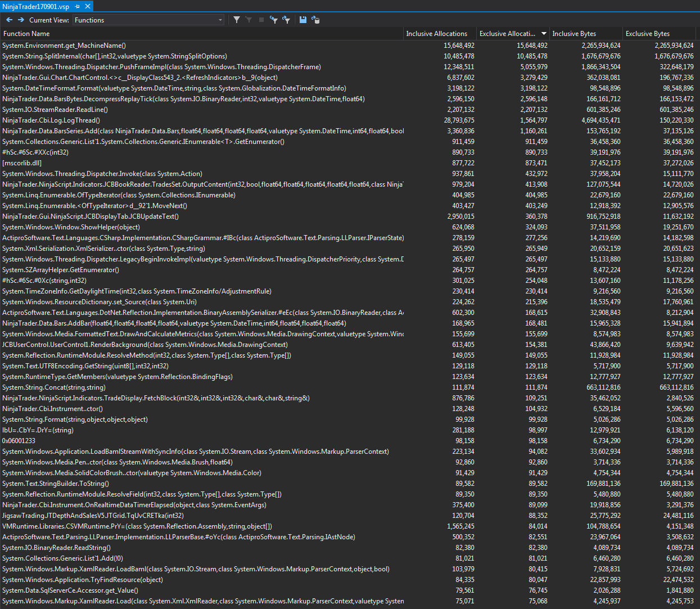
Task: Sort by Inclusive Bytes column header
Action: 586,34
